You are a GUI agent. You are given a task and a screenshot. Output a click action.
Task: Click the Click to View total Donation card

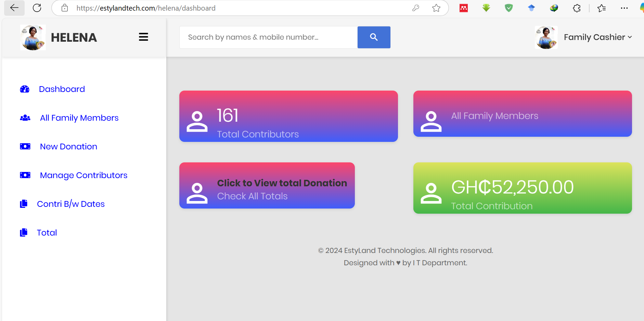click(267, 185)
